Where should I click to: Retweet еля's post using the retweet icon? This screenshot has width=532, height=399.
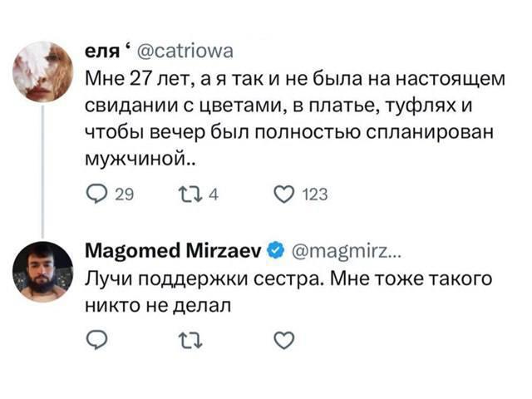tap(188, 195)
